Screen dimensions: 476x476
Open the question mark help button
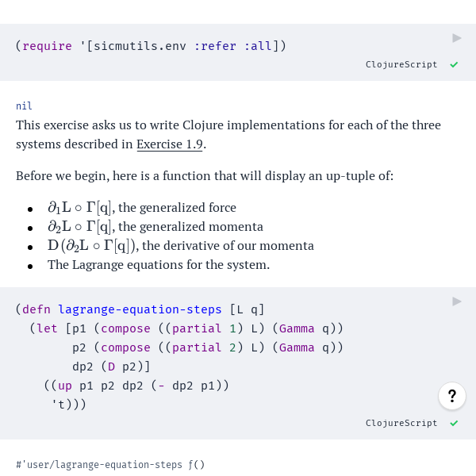[451, 396]
